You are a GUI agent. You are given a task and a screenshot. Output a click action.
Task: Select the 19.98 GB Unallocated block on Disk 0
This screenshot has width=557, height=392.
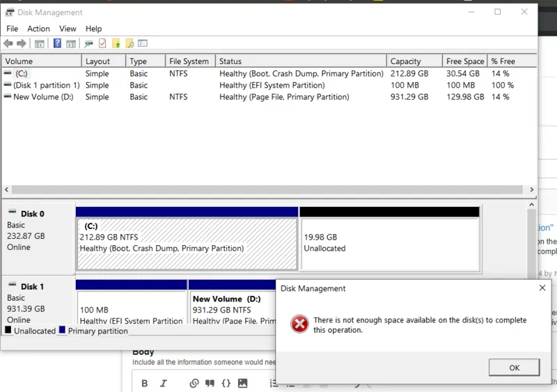tap(390, 238)
